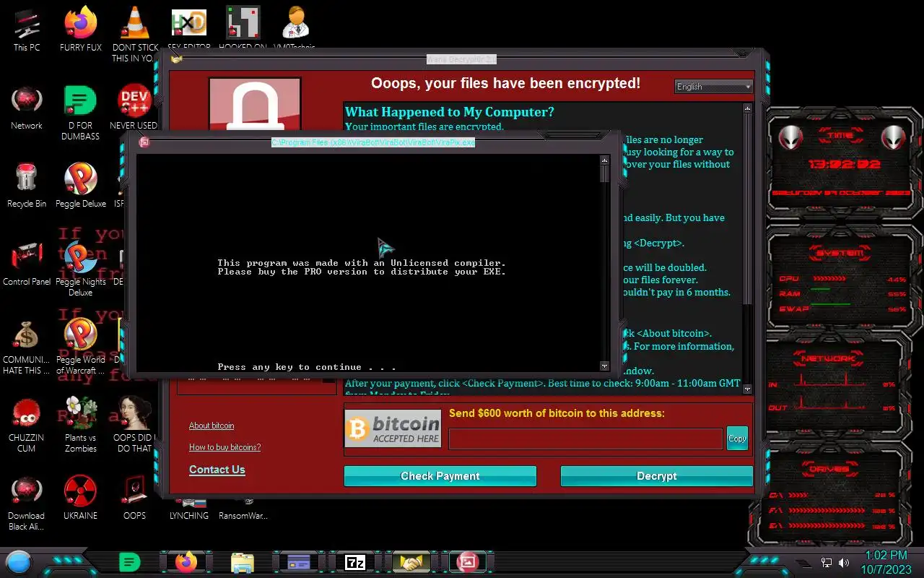Select the Dev-C++ desktop icon
Image resolution: width=924 pixels, height=578 pixels.
[135, 107]
